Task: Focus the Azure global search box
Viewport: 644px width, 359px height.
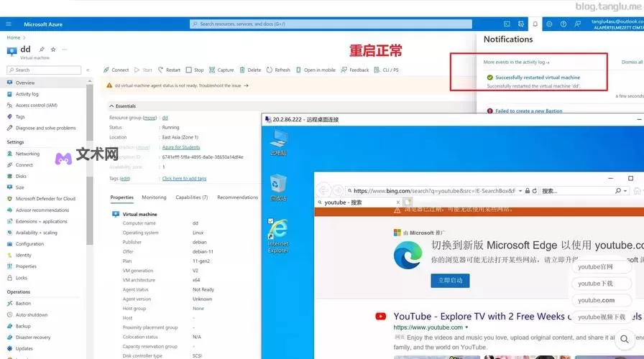Action: 331,24
